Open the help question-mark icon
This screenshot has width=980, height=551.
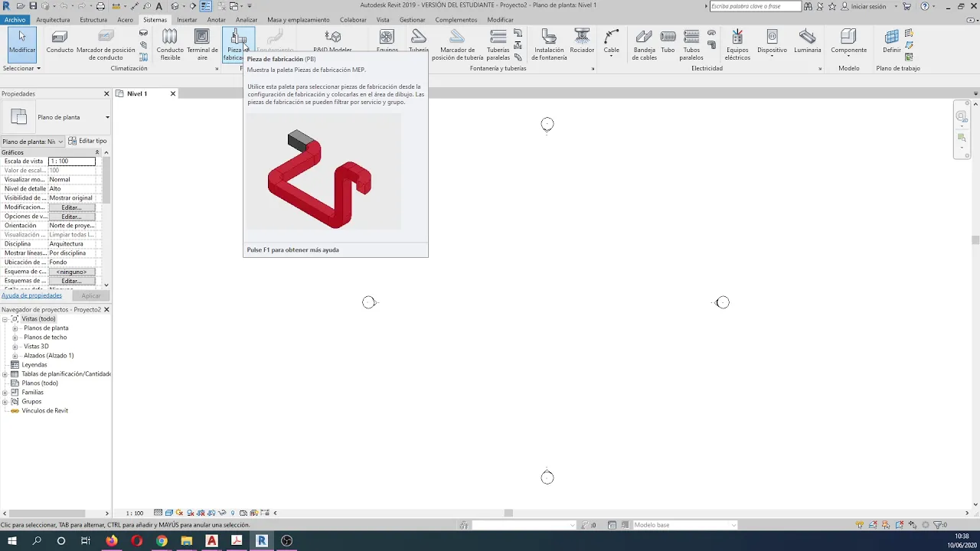coord(925,6)
